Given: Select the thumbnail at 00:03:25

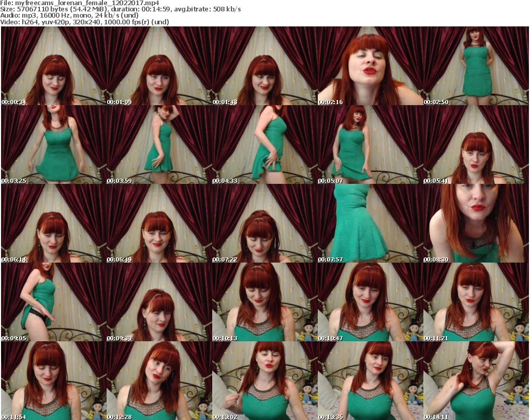Looking at the screenshot, I should coord(53,144).
